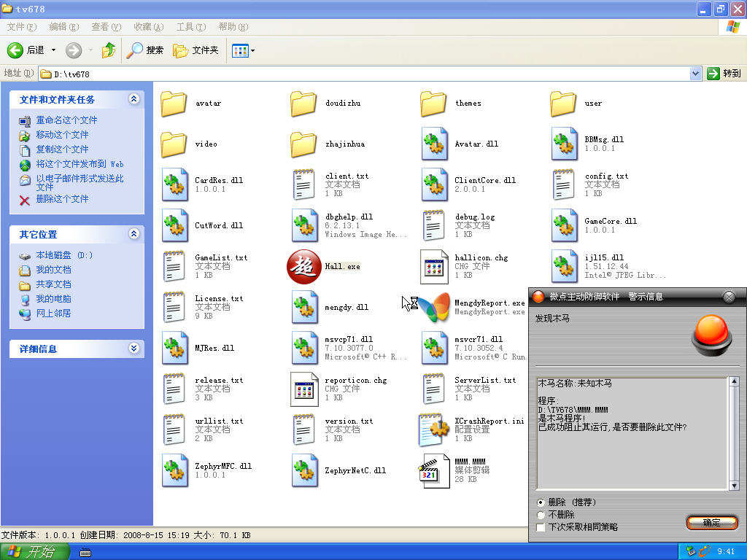Confirm the trojan alert with OK button
This screenshot has width=747, height=560.
(x=711, y=522)
